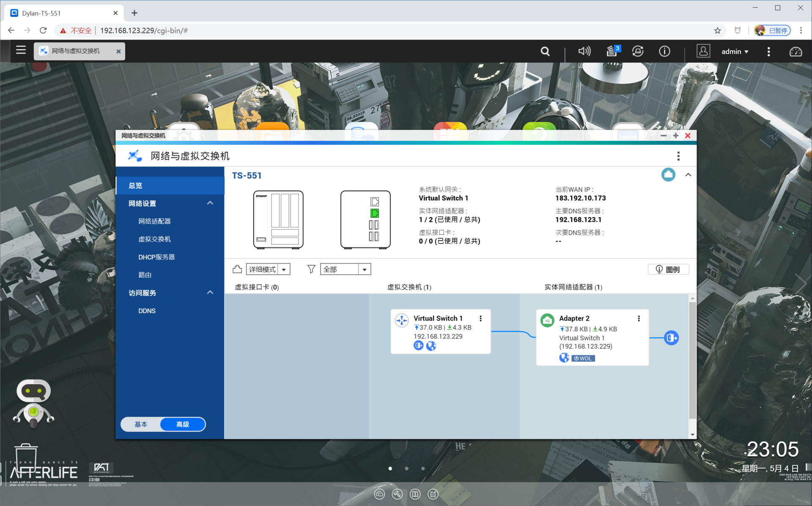Open DHCP服务器 in the sidebar
The width and height of the screenshot is (812, 506).
coord(156,257)
